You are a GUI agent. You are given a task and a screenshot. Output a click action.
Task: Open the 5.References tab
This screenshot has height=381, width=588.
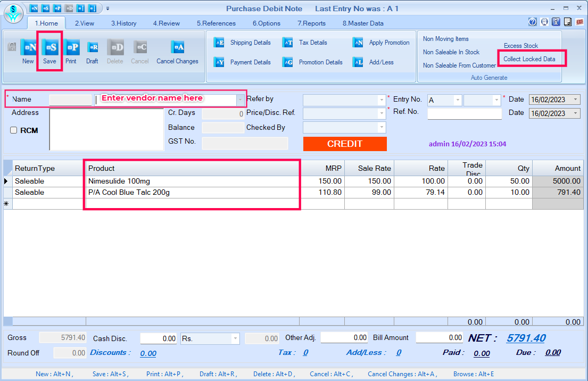(x=217, y=23)
